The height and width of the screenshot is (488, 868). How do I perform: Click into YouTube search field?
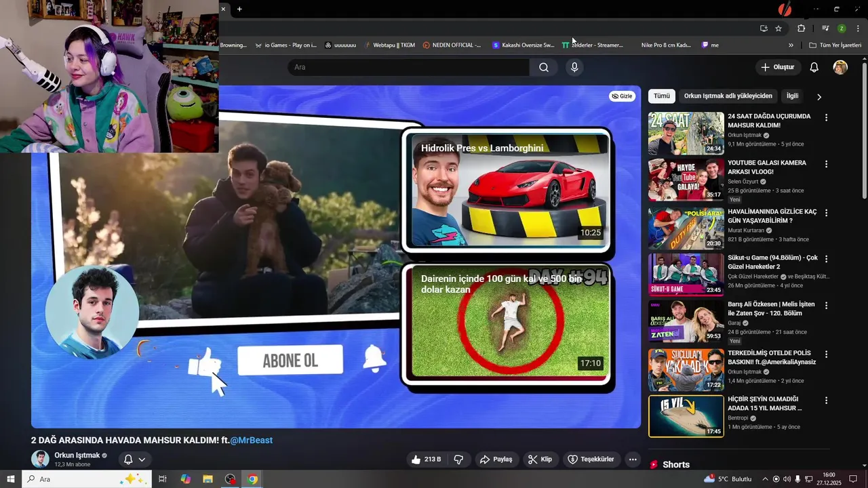[x=408, y=67]
